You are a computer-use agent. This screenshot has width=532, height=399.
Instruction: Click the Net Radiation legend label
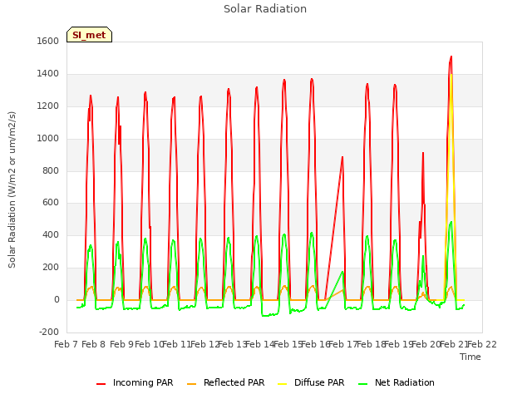405,382
